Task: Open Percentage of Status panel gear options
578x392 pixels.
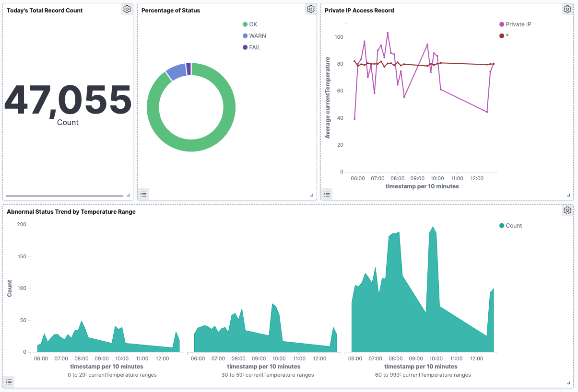Action: (311, 9)
